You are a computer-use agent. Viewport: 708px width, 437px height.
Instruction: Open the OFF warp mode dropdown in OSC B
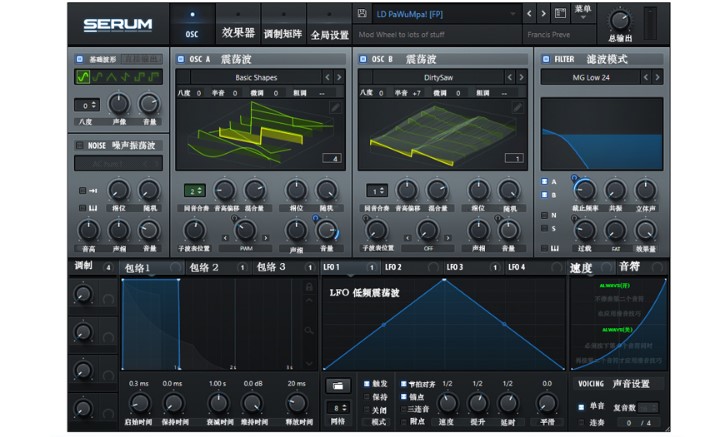click(x=428, y=248)
